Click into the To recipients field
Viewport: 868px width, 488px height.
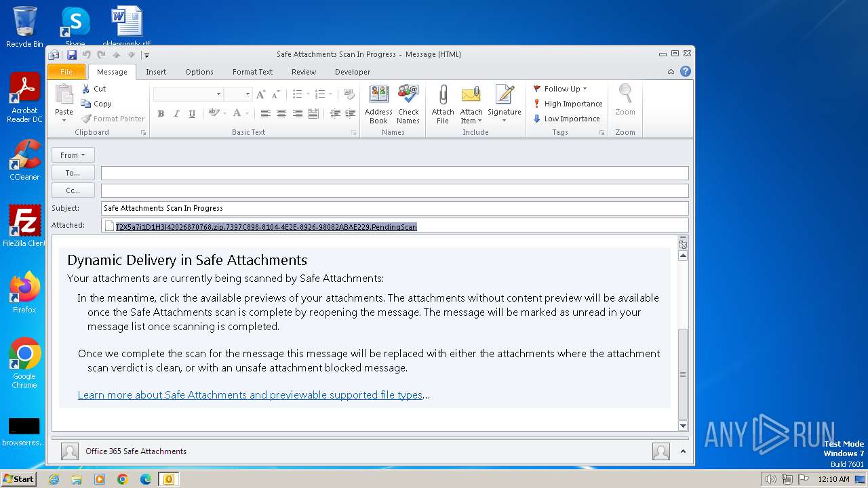coord(395,173)
